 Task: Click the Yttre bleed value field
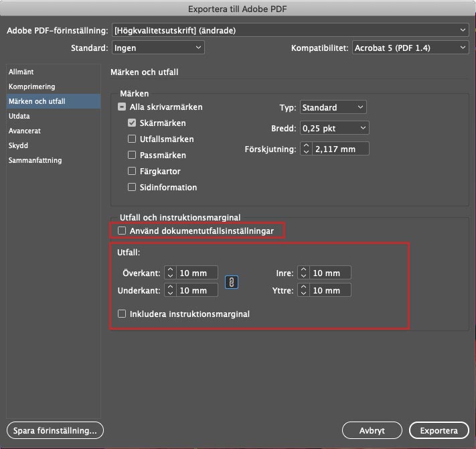pos(330,290)
